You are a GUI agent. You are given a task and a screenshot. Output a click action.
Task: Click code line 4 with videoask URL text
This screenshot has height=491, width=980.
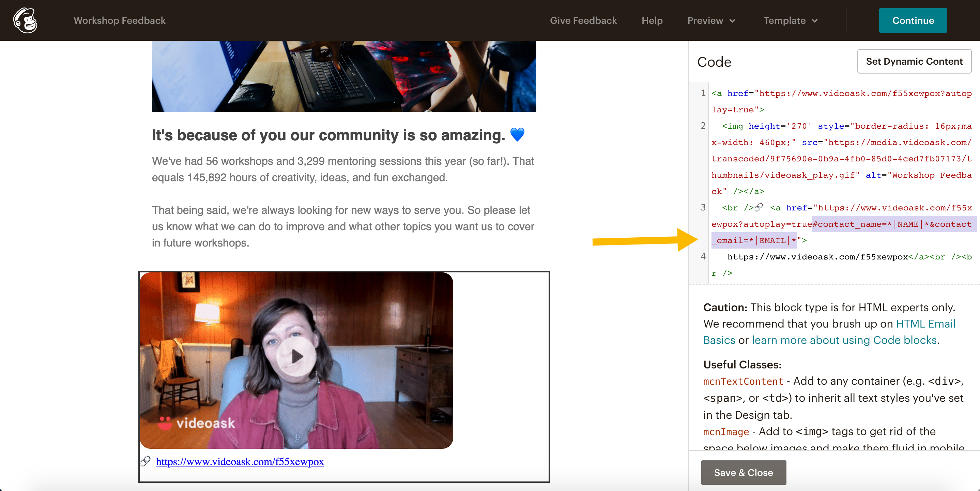coord(842,265)
